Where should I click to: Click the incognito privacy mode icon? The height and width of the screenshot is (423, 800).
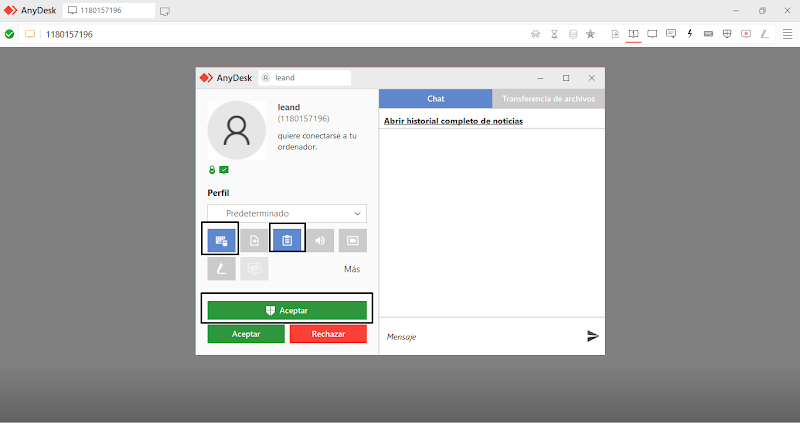pyautogui.click(x=535, y=34)
